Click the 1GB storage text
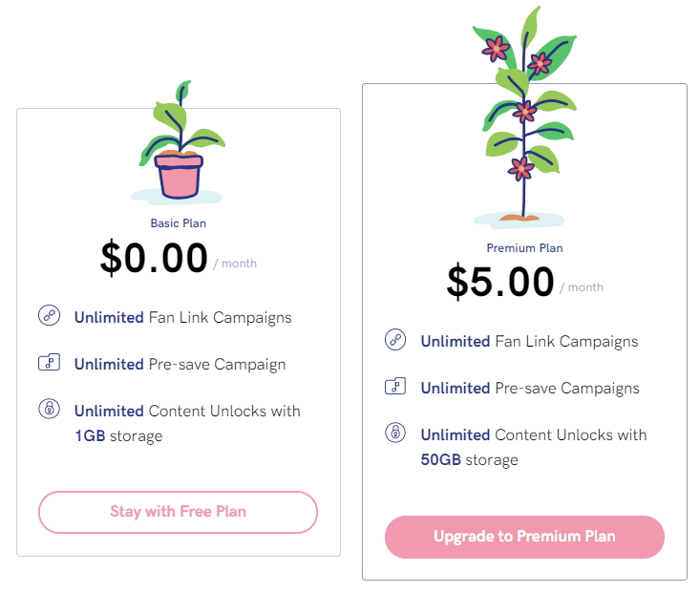The width and height of the screenshot is (700, 593). coord(118,436)
